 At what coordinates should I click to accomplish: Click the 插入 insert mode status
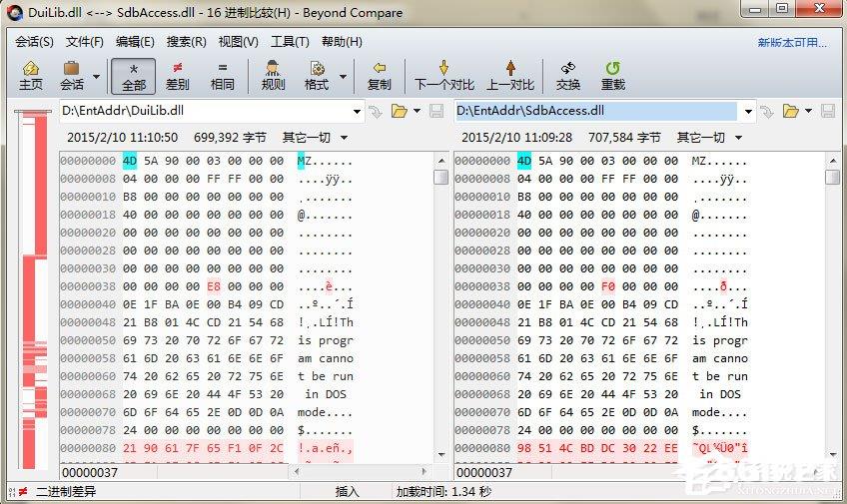tap(347, 492)
